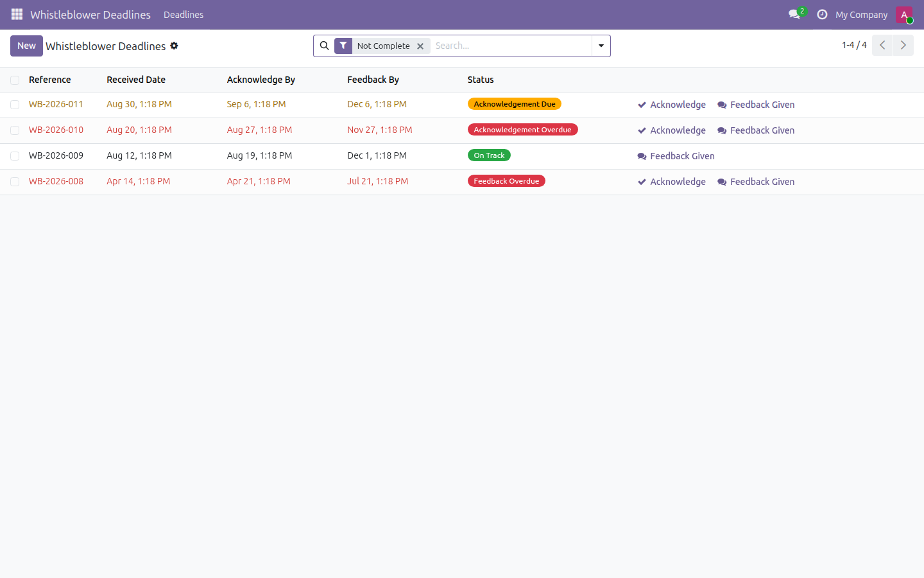Click the search magnifier icon

pos(324,46)
